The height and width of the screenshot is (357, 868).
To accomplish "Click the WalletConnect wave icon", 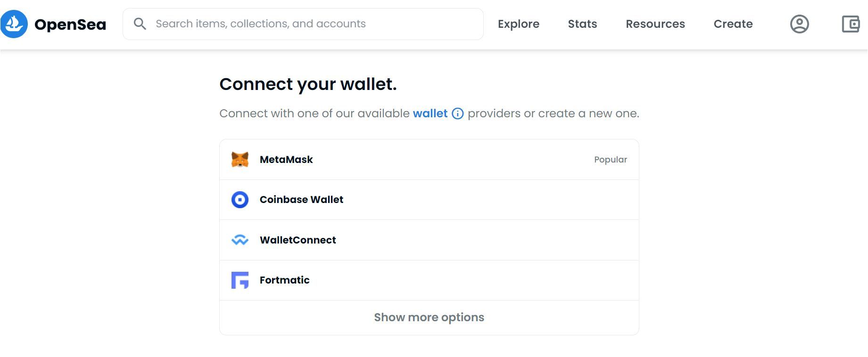I will [x=240, y=240].
